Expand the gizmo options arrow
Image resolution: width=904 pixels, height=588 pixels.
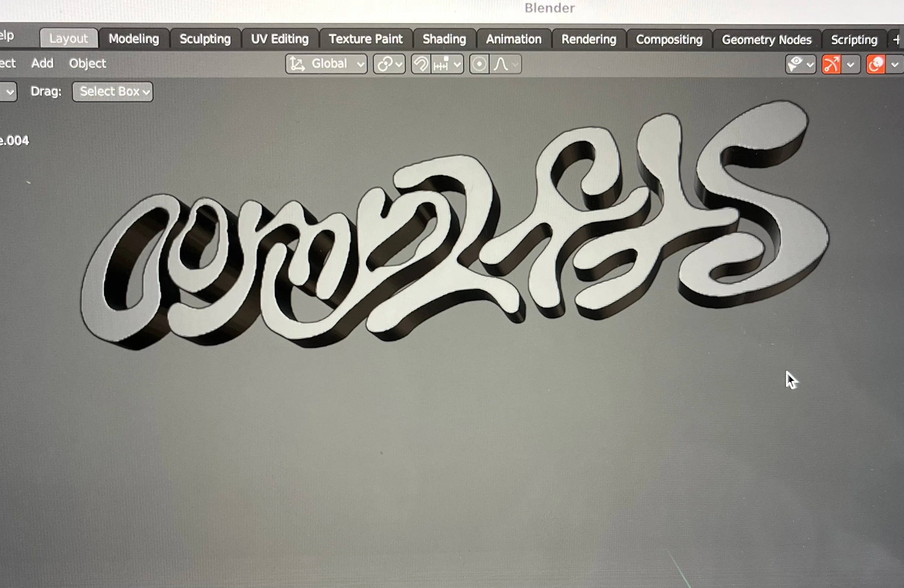(851, 65)
